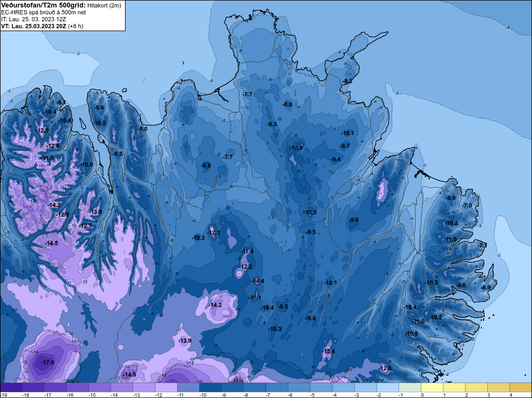The image size is (532, 398).
Task: Choose the orange legend swatch labeled 4
Action: click(520, 387)
